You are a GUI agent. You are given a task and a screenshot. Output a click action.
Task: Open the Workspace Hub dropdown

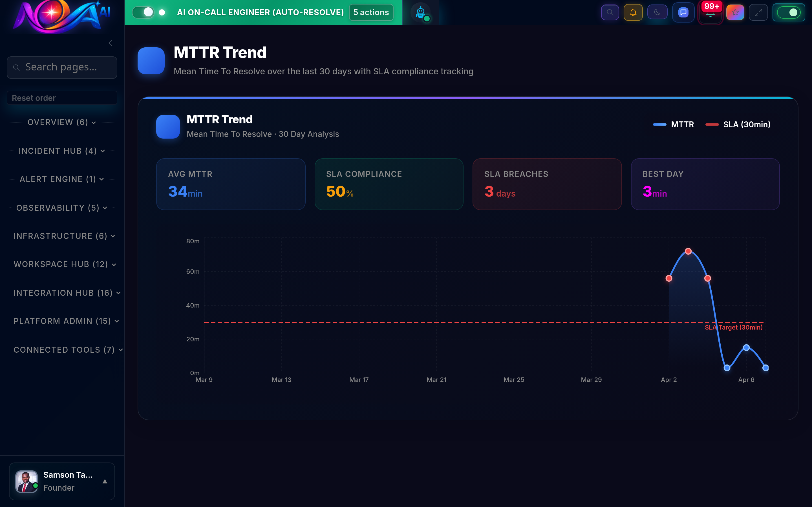click(64, 264)
